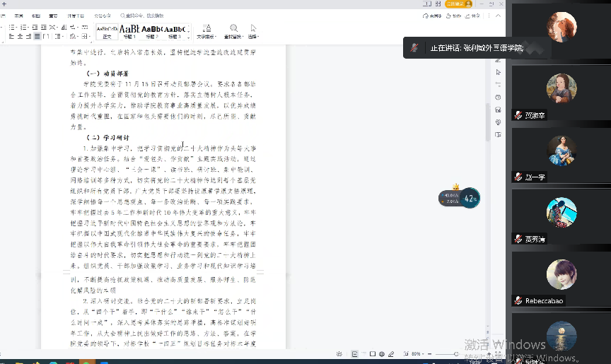Click the web layout globe icon in status bar
611x364 pixels.
tap(381, 353)
